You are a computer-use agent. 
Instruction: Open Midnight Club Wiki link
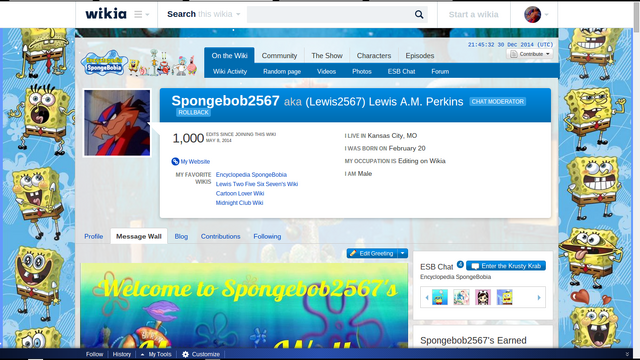pos(239,203)
